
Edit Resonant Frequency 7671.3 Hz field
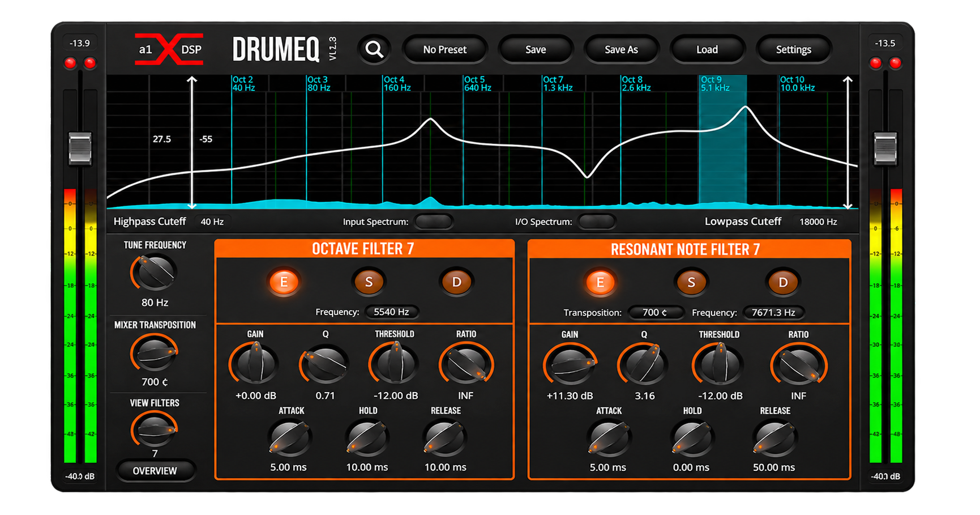click(773, 312)
